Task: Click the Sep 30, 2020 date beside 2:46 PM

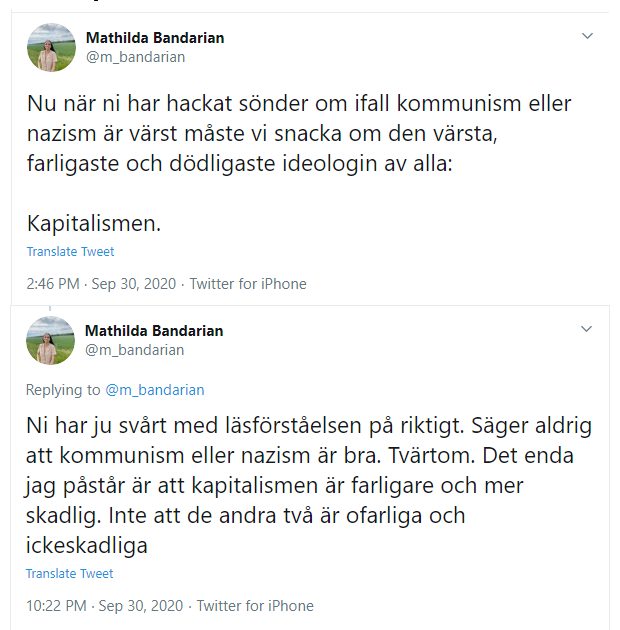Action: tap(135, 284)
